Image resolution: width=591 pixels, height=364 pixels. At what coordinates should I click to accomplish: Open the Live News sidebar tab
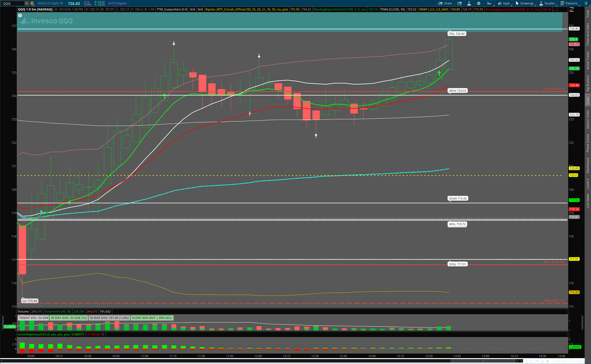tap(587, 200)
